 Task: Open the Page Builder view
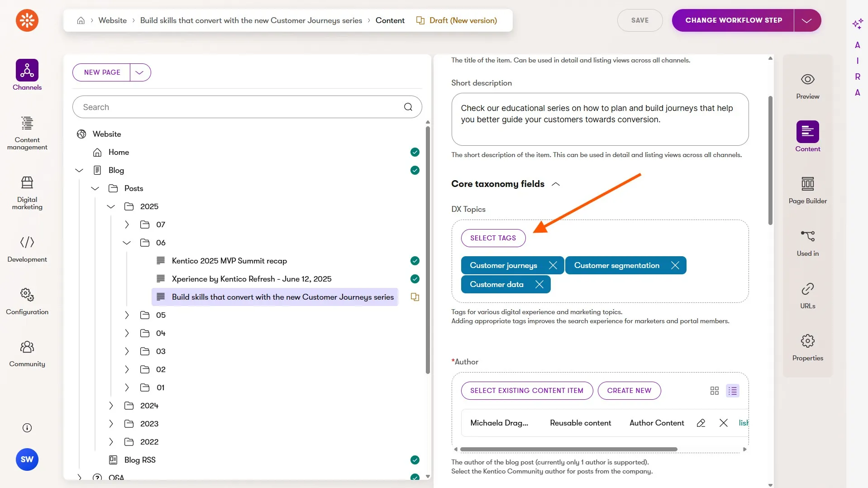point(808,191)
